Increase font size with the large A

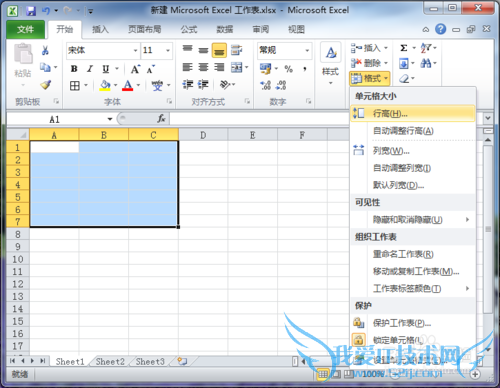(135, 69)
